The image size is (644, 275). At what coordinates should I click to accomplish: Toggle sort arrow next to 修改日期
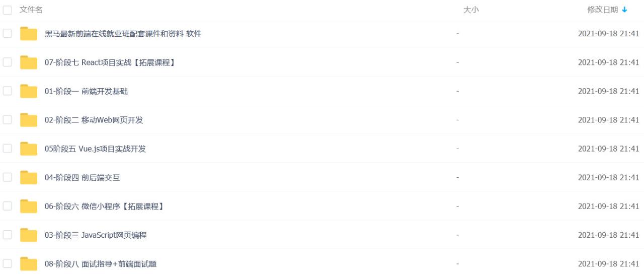(625, 10)
